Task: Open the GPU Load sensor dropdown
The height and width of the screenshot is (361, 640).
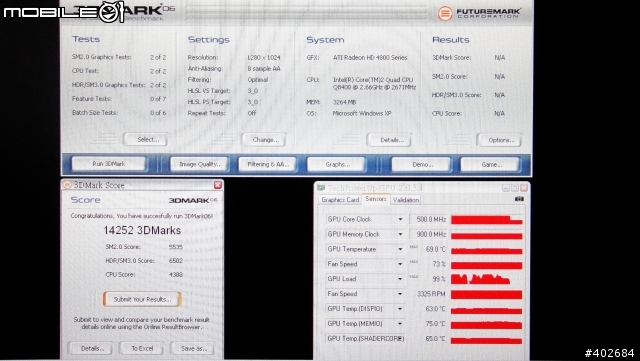Action: [400, 279]
